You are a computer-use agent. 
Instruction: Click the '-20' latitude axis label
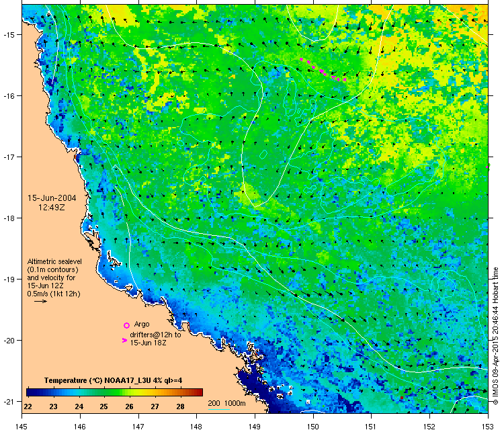(8, 341)
